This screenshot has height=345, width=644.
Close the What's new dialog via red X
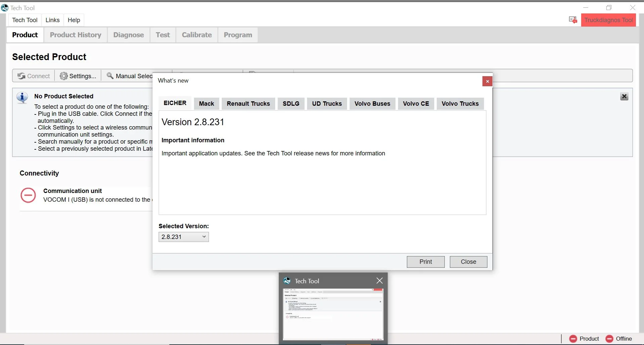(487, 81)
